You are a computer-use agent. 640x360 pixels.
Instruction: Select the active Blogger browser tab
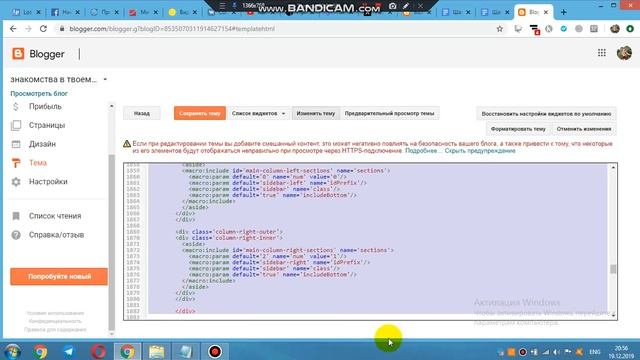(533, 12)
